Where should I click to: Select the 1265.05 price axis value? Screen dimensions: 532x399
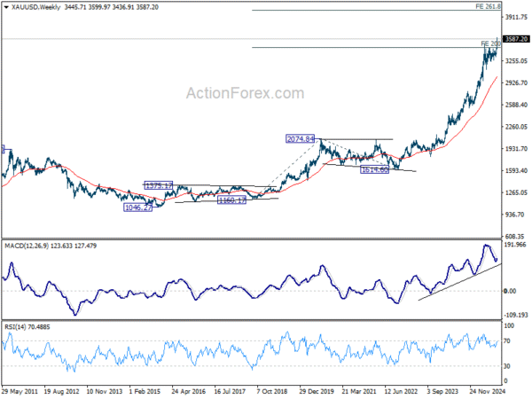tap(516, 192)
